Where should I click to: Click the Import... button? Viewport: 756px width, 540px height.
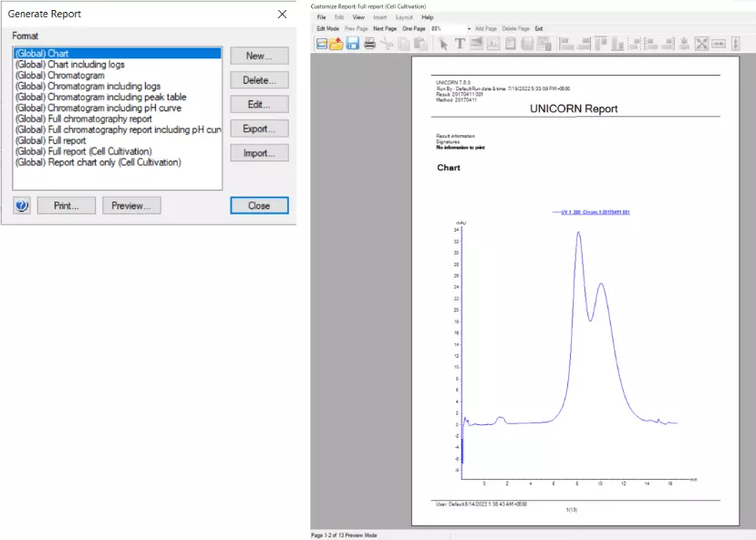pyautogui.click(x=259, y=153)
